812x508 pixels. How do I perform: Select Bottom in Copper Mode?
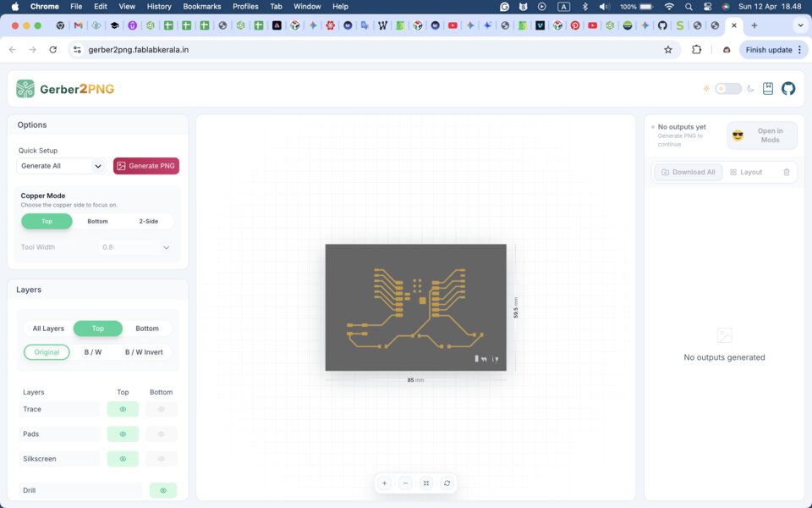(97, 221)
